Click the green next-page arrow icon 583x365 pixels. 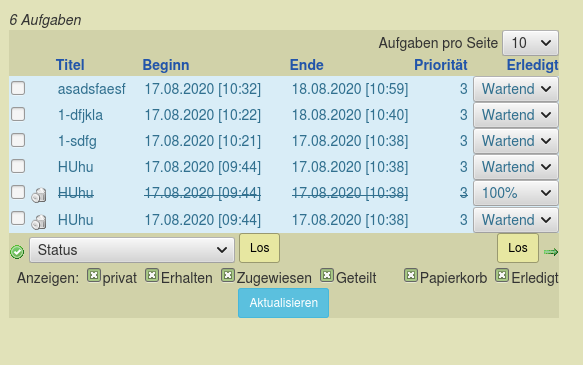tap(551, 252)
